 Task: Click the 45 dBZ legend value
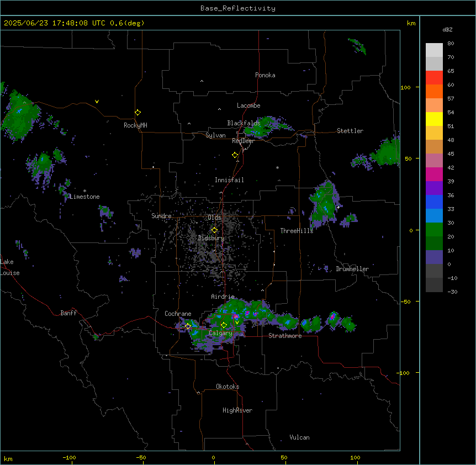[x=451, y=154]
